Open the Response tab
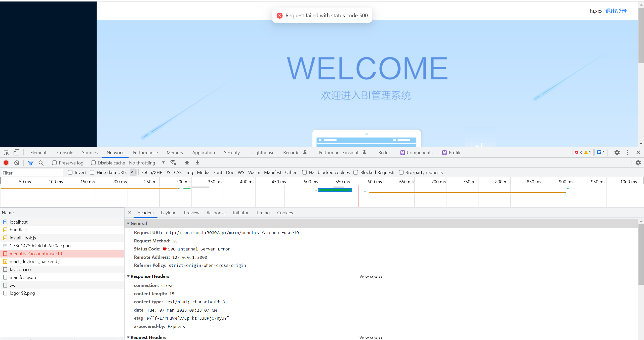Image resolution: width=644 pixels, height=340 pixels. (216, 212)
